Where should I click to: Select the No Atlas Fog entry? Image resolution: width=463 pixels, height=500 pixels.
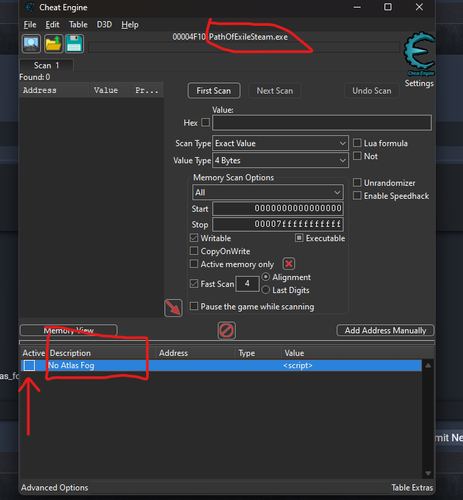(x=221, y=366)
